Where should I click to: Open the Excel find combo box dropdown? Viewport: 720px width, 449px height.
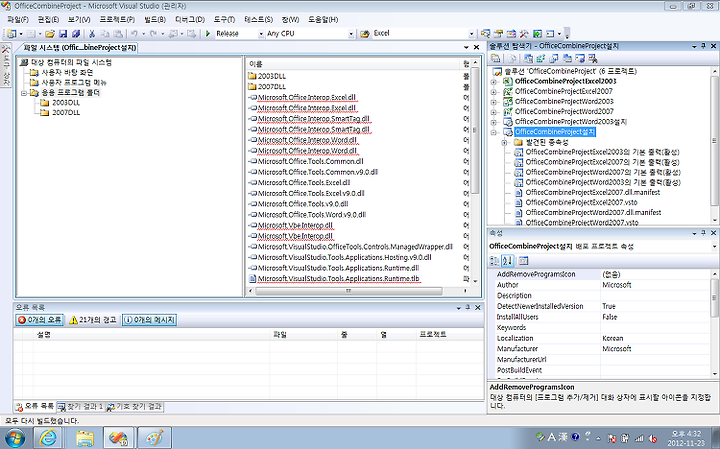click(471, 34)
